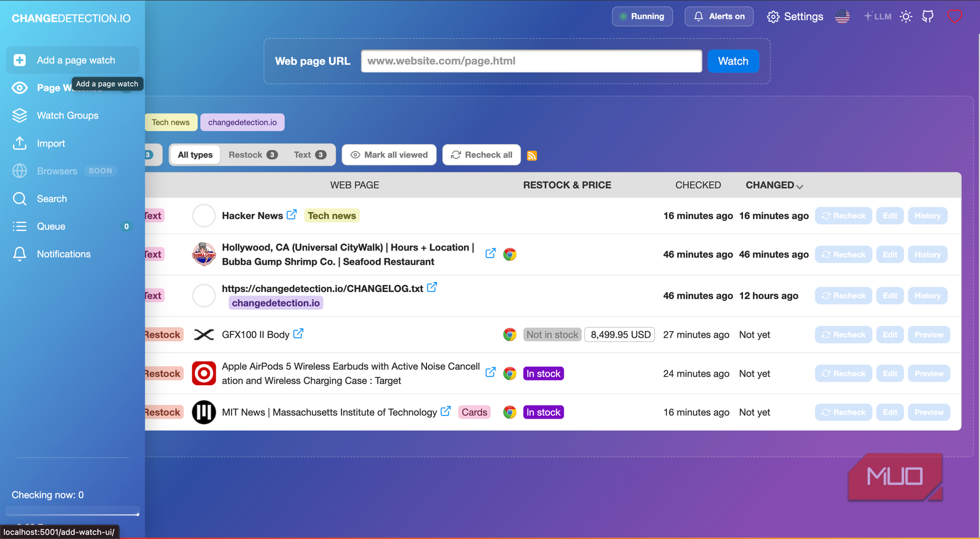Image resolution: width=980 pixels, height=539 pixels.
Task: Open the orange RSS feed icon
Action: (x=532, y=156)
